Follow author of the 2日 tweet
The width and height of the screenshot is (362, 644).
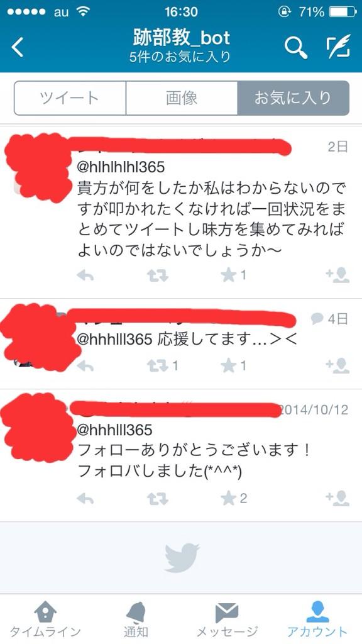337,275
